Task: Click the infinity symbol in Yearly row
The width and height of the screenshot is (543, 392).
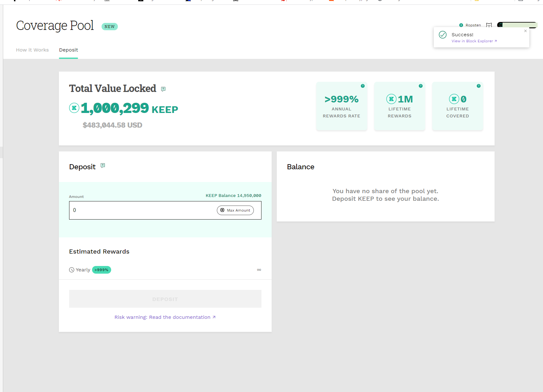Action: tap(259, 270)
